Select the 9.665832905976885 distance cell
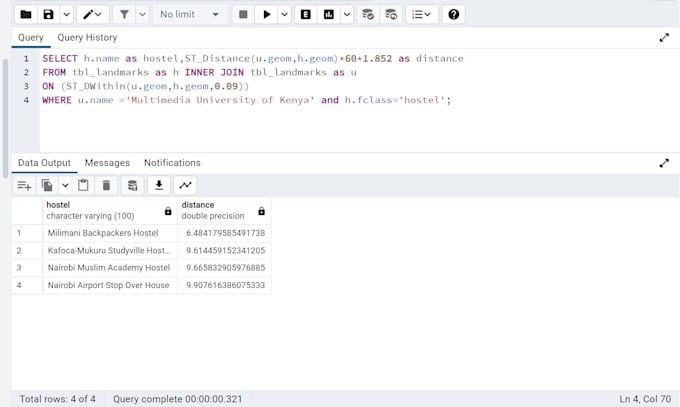680x407 pixels. [x=224, y=268]
